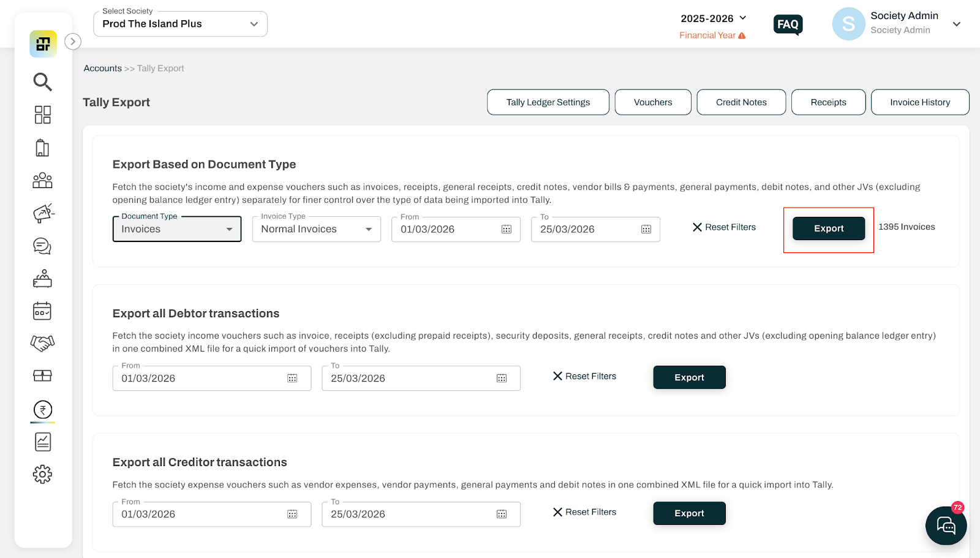Screen dimensions: 980x558
Task: Click the "Financial Year" label text
Action: [x=707, y=36]
